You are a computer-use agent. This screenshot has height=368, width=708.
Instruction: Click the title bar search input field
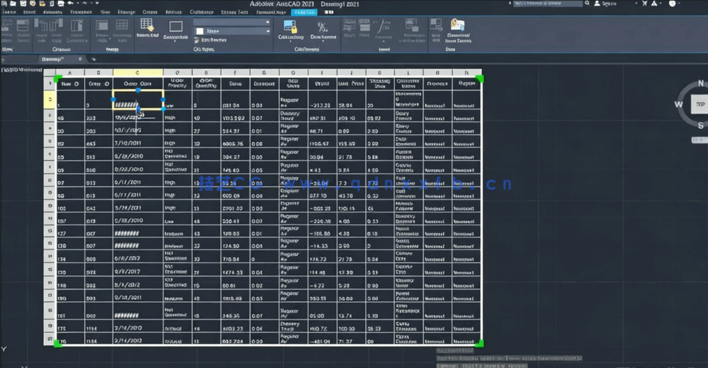(x=547, y=3)
